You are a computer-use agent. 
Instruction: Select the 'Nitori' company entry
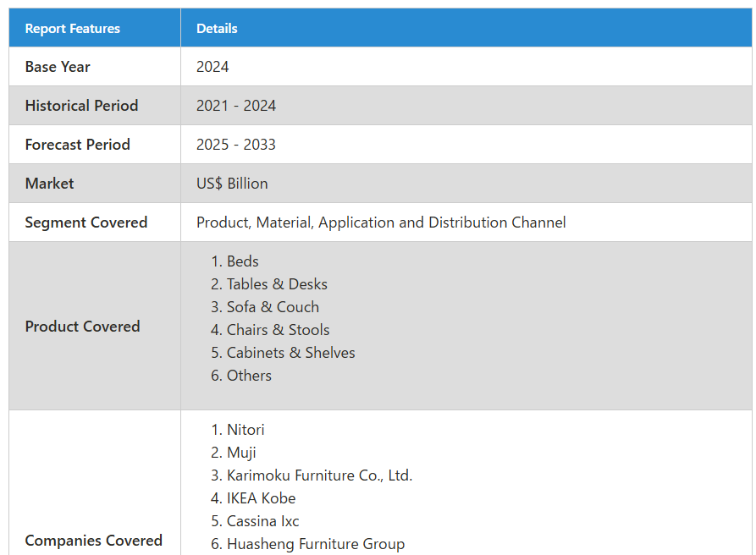246,430
